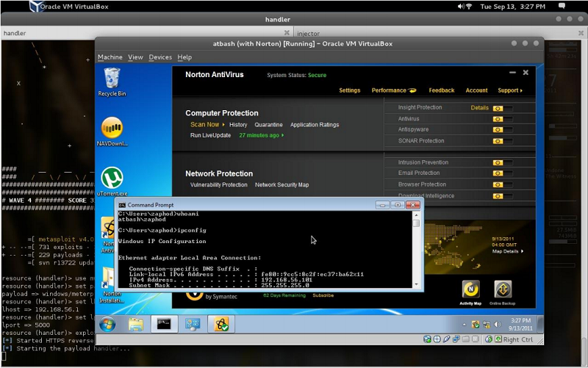This screenshot has width=588, height=368.
Task: Switch to the handler terminal tab
Action: pos(146,33)
